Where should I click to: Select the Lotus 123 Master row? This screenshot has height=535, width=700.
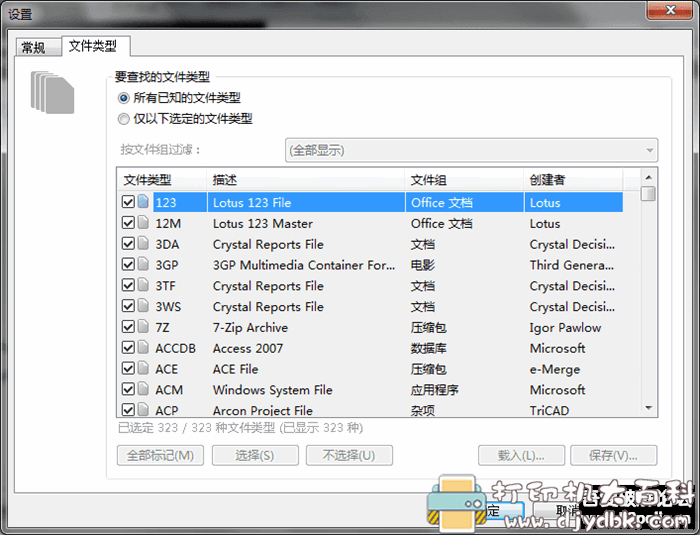point(371,223)
